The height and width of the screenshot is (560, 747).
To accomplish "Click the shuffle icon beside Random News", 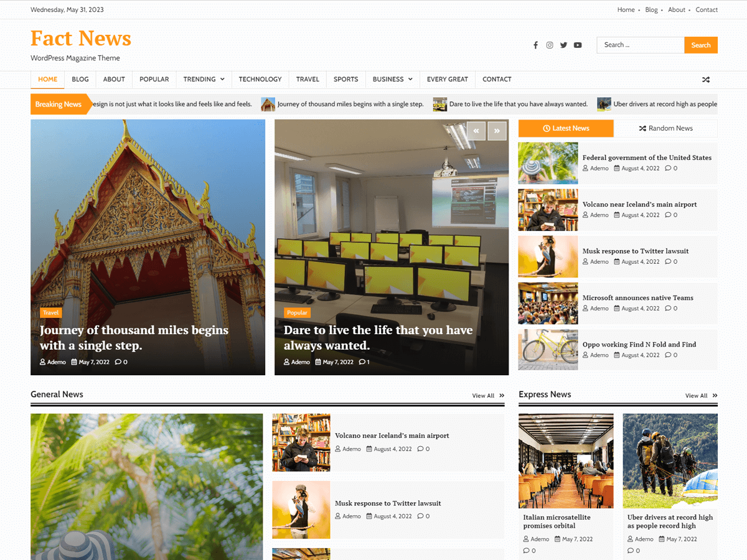I will pos(643,128).
